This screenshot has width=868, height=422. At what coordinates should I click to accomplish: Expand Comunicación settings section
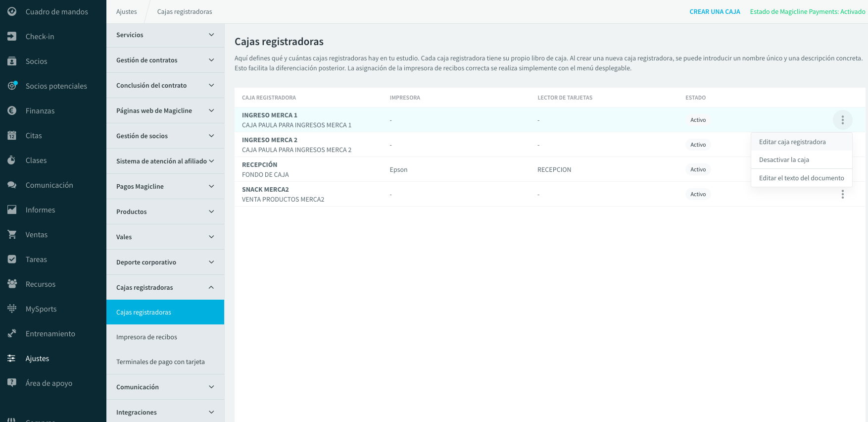(165, 387)
